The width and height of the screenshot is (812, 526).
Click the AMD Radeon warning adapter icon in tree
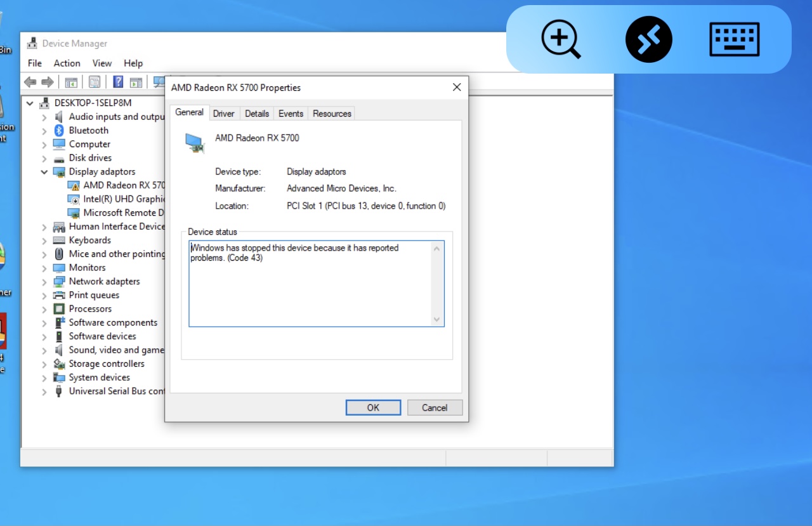[x=74, y=185]
